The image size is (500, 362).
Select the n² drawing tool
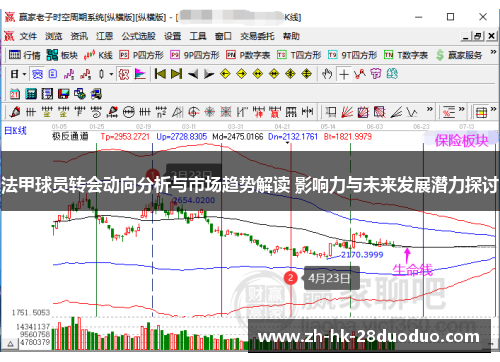click(x=161, y=112)
